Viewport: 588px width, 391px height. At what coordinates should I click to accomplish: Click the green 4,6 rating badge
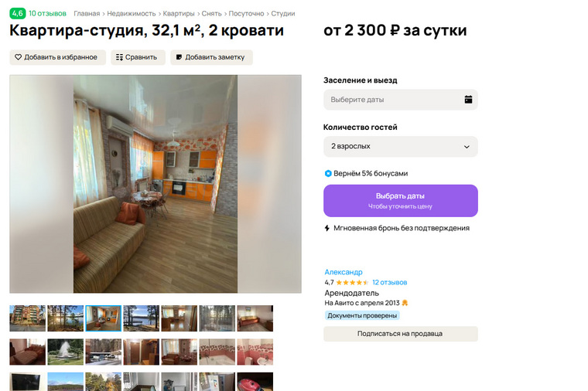click(x=18, y=13)
